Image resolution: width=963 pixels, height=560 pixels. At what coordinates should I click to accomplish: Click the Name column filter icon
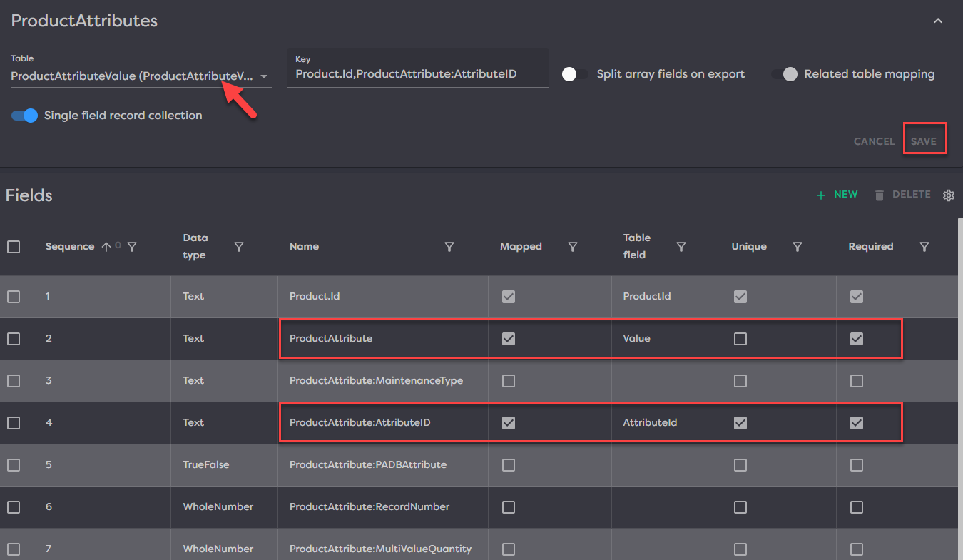[449, 247]
